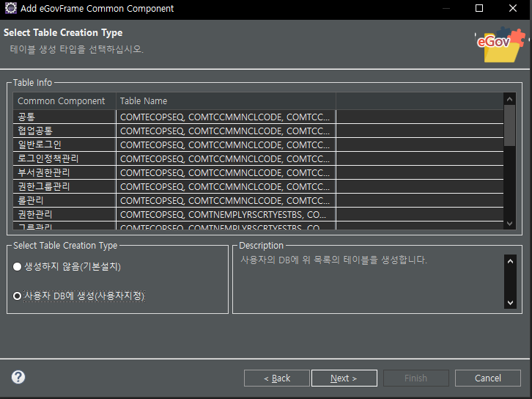Click Description box scroll down arrow
The height and width of the screenshot is (399, 532).
coord(510,303)
